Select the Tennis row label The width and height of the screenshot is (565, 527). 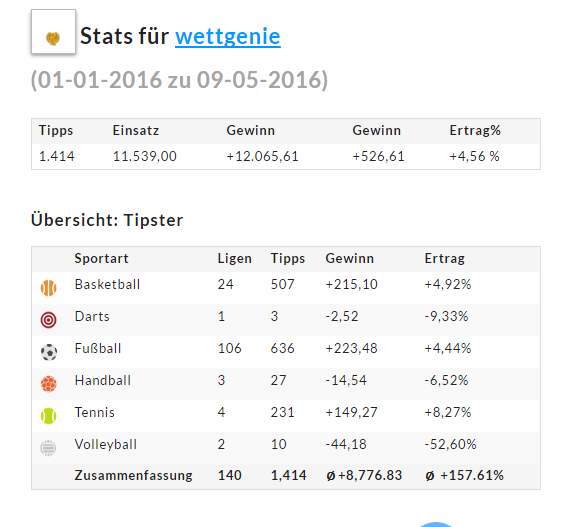[94, 412]
